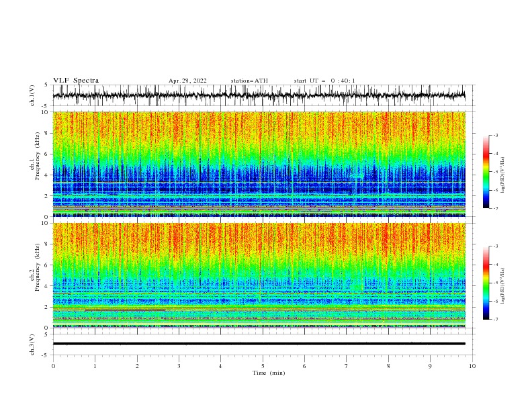Click the "9" tick on the time axis
Screen dimensions: 532x411
(430, 366)
